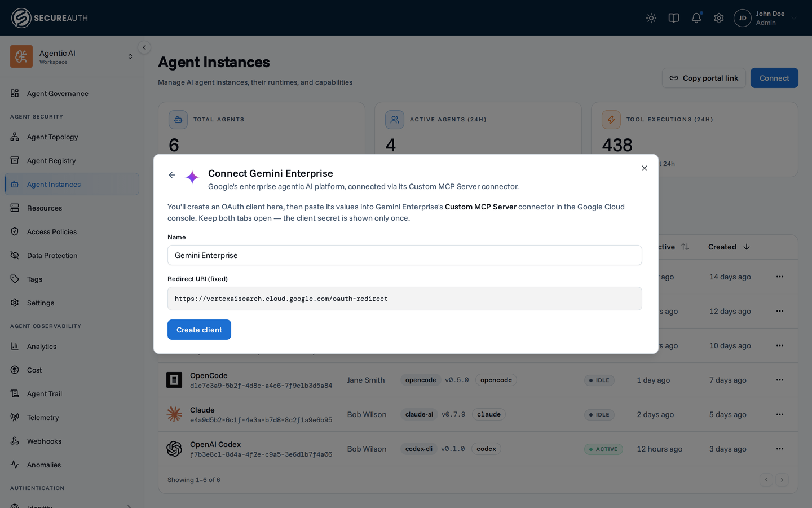Sort by the Created column

(x=729, y=247)
